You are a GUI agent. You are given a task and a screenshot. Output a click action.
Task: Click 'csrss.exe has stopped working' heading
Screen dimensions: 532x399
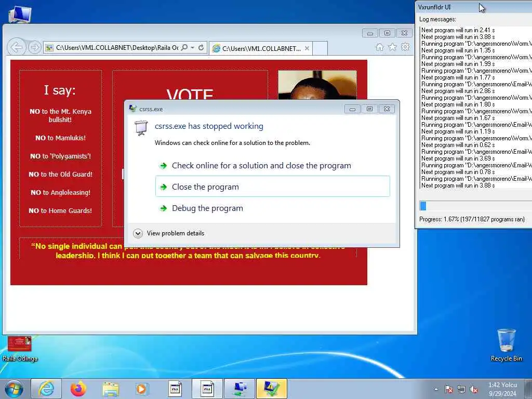209,126
